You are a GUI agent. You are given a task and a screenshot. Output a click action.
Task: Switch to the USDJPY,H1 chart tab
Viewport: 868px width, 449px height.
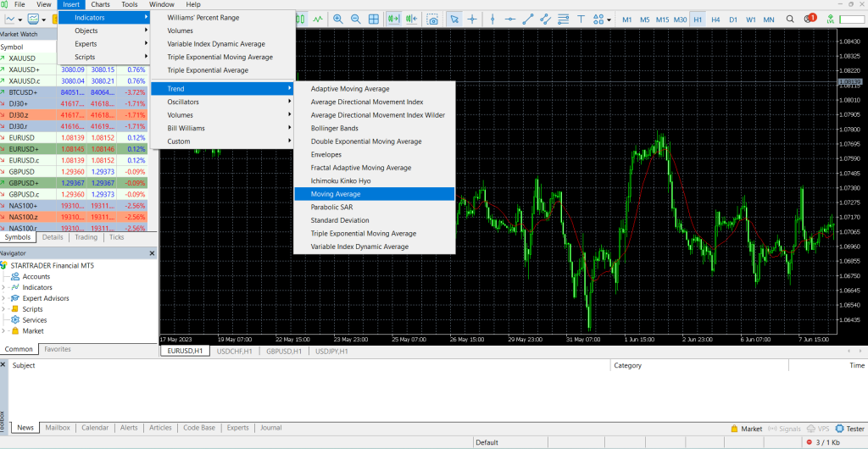pos(331,351)
